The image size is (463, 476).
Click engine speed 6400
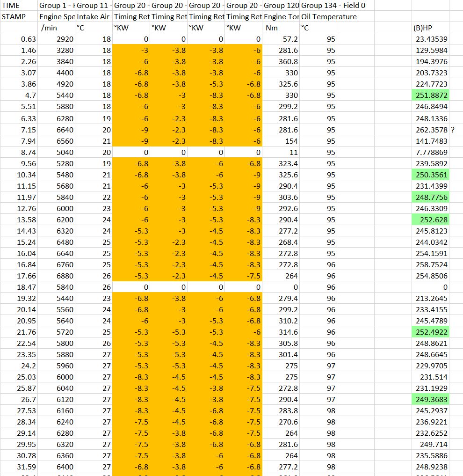click(x=57, y=467)
